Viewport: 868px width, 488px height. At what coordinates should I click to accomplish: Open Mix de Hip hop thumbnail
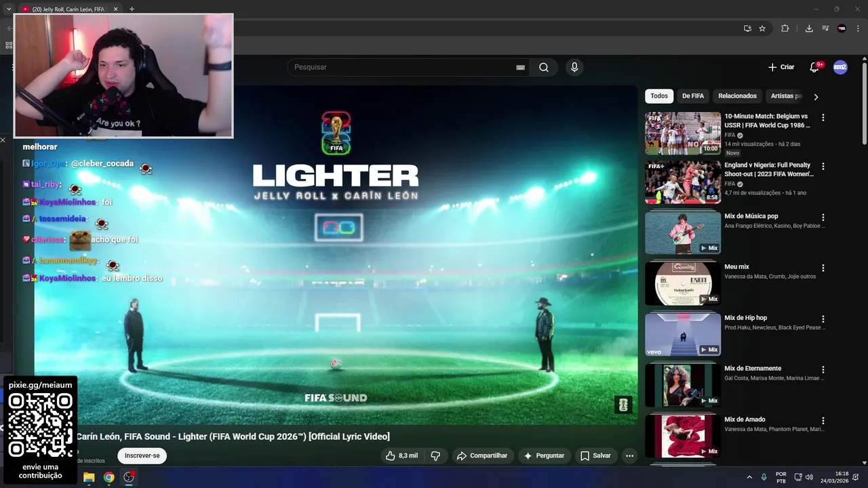click(683, 334)
